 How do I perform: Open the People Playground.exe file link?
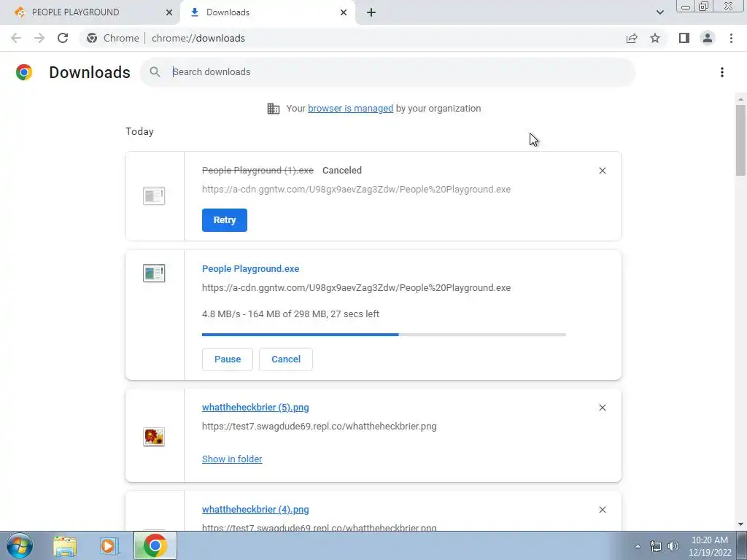[251, 268]
